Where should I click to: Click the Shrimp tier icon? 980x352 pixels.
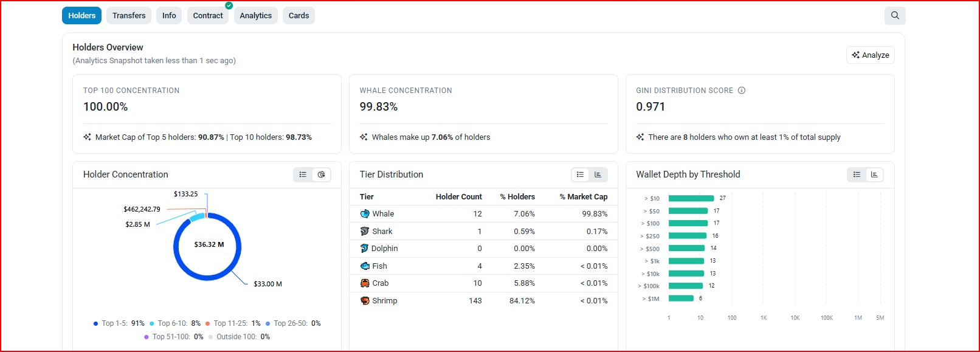(x=365, y=301)
